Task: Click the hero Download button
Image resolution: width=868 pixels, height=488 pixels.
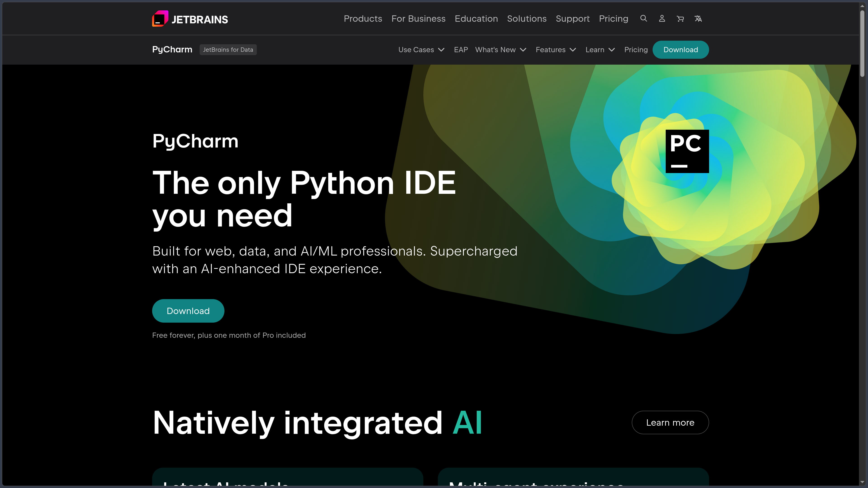Action: tap(188, 311)
